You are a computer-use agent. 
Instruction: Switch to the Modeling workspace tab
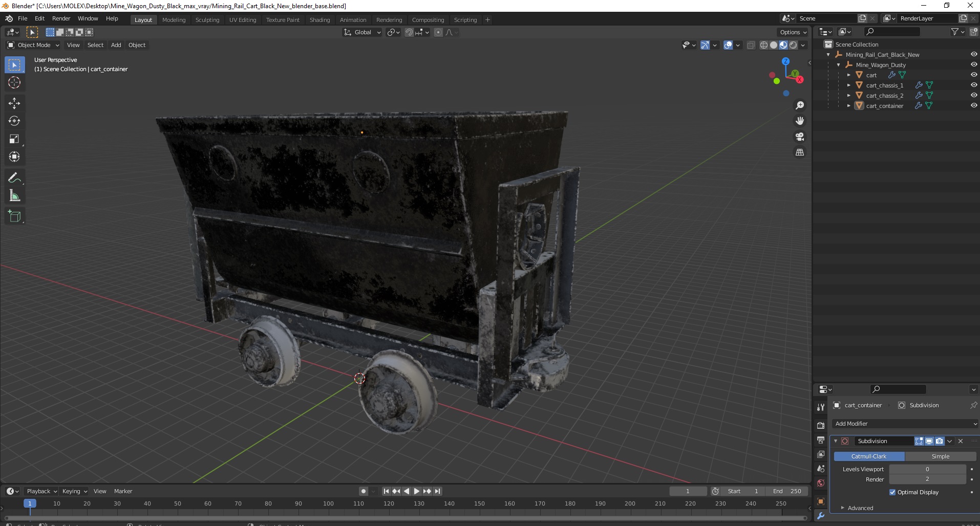pyautogui.click(x=174, y=20)
